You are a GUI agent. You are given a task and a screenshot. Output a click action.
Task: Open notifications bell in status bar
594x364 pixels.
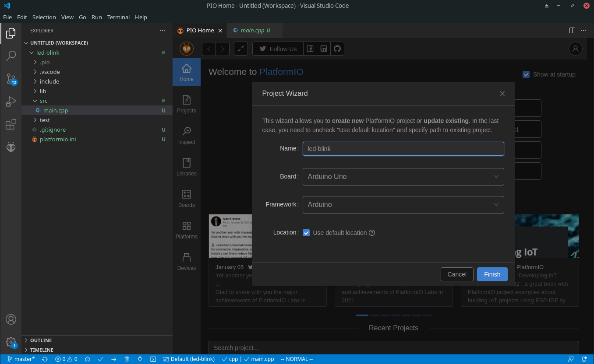pyautogui.click(x=584, y=359)
